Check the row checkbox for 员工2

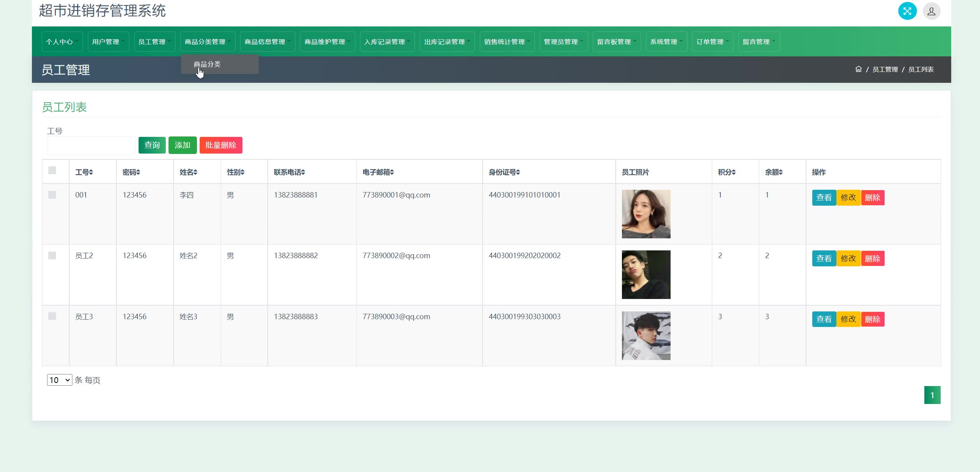coord(52,255)
